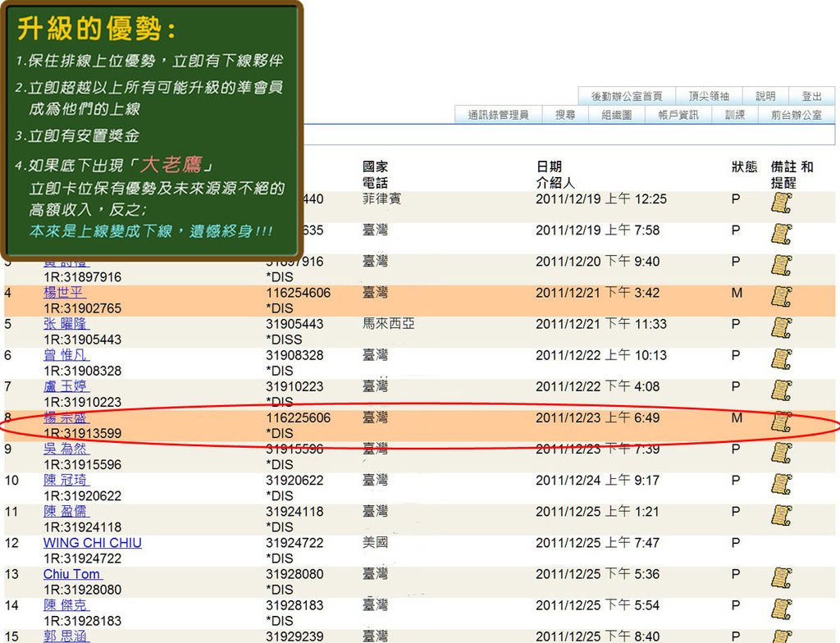Select date 2011/12/25 下午 5:36

(597, 574)
